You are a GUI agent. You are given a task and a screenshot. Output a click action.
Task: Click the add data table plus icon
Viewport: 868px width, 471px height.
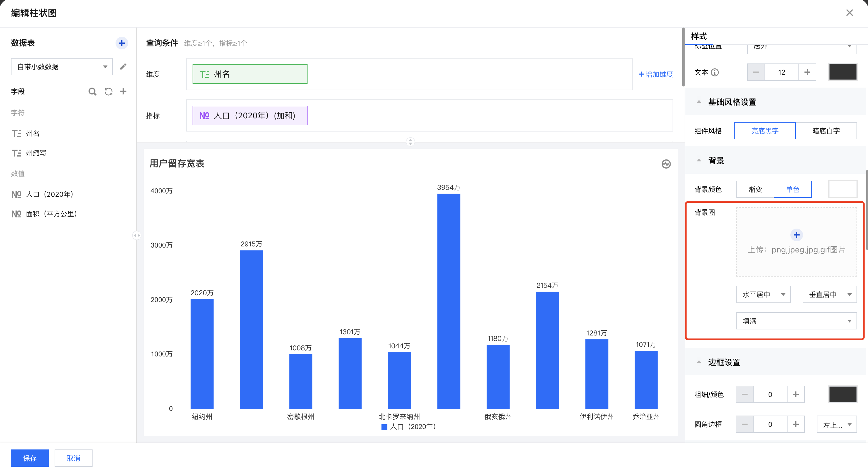click(x=122, y=43)
